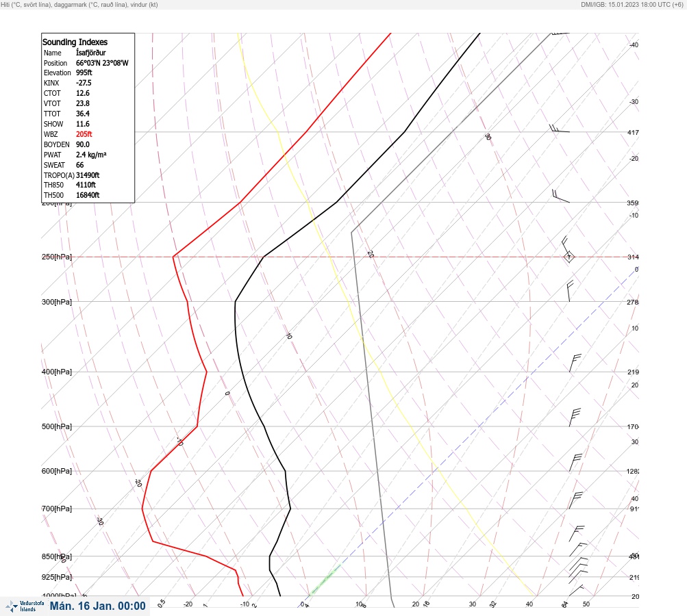Click the 600[hPa] pressure label

pos(57,471)
